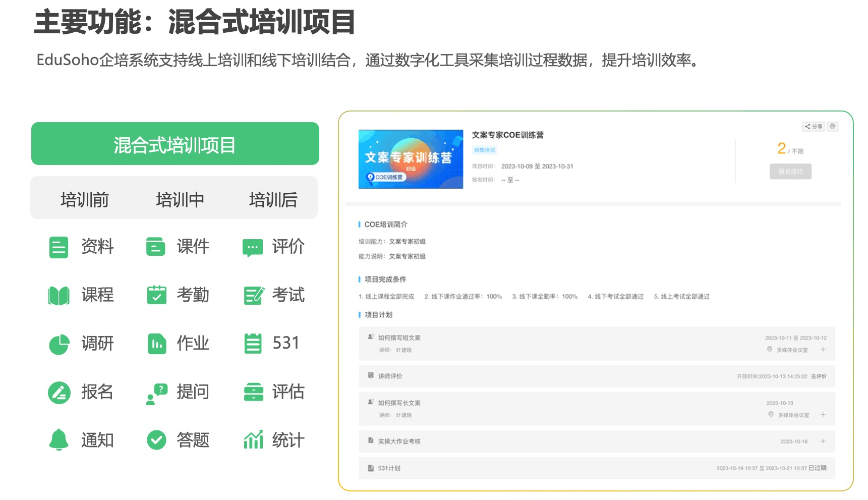This screenshot has width=868, height=500.
Task: Click location pin in 如何撰写长文案 row
Action: coord(771,414)
